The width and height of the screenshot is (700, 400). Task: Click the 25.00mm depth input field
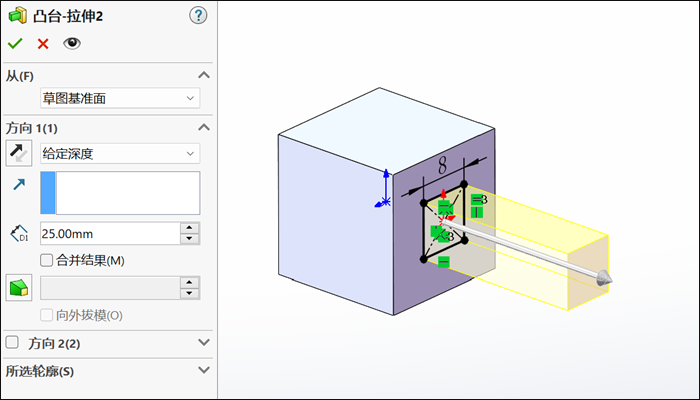pos(110,233)
